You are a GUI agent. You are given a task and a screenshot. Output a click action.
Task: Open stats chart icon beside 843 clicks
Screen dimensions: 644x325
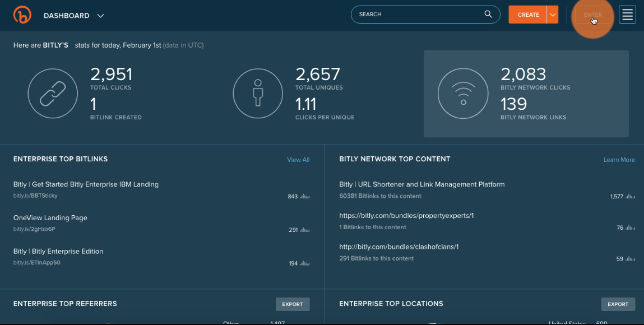click(305, 197)
